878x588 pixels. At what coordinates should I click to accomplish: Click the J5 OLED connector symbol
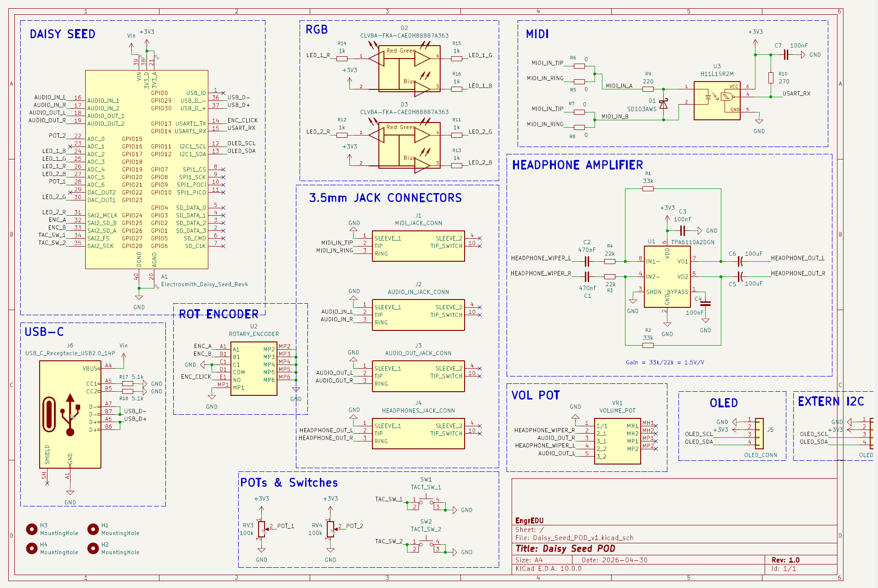point(759,433)
